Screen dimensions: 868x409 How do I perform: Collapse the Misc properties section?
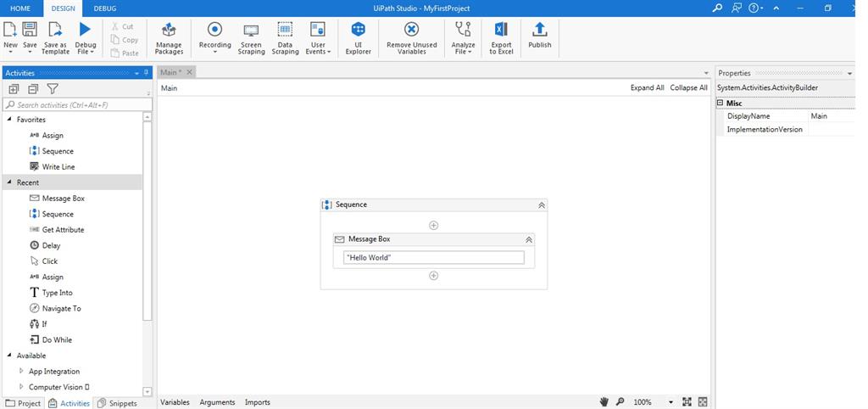(721, 103)
